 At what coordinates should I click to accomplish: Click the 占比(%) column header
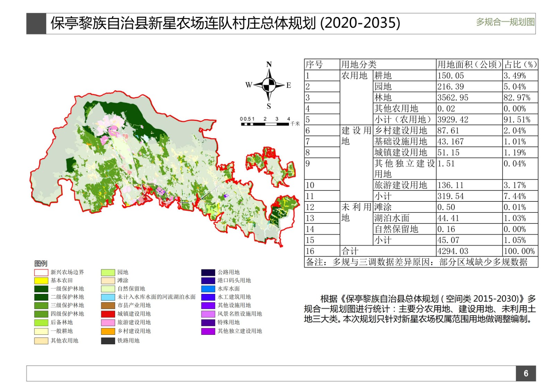click(x=520, y=64)
